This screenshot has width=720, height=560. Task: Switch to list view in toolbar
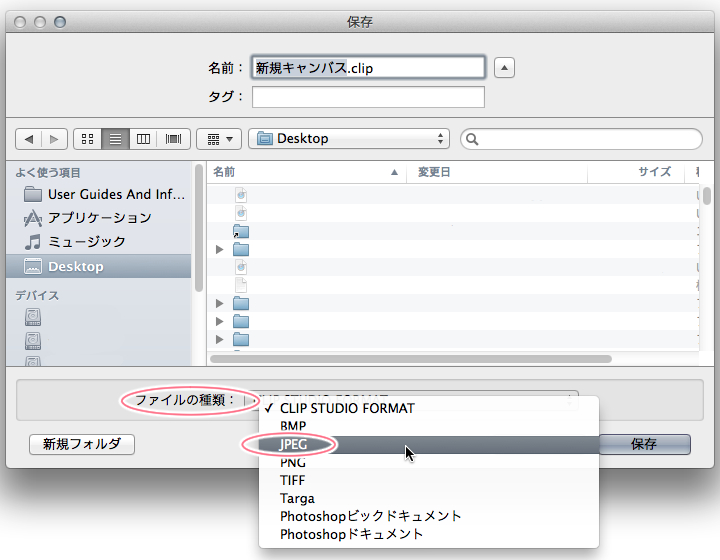116,139
